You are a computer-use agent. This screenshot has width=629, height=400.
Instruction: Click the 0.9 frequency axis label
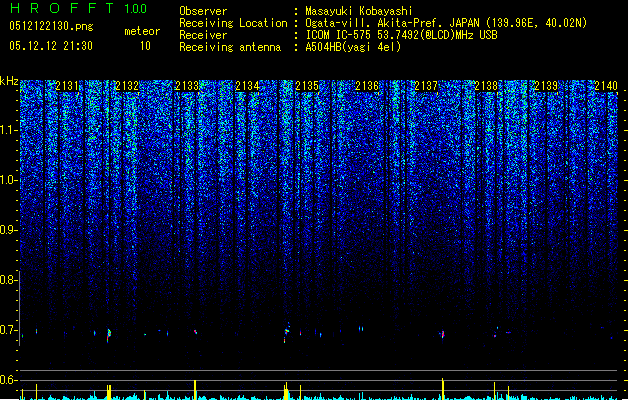9,230
